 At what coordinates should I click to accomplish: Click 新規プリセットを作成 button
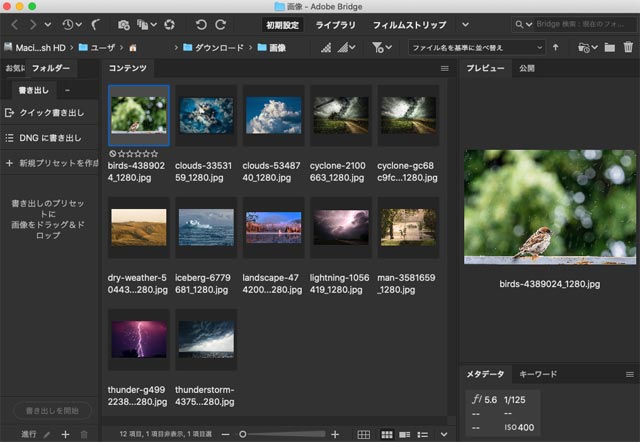[x=49, y=163]
